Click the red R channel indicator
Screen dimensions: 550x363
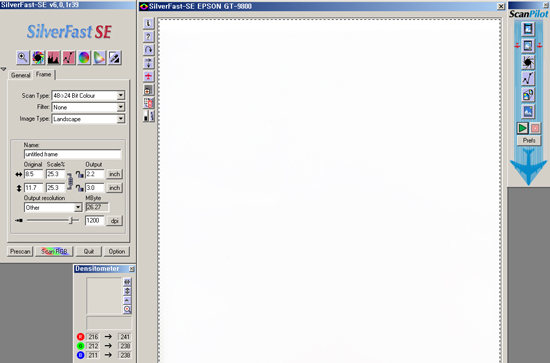tap(80, 337)
